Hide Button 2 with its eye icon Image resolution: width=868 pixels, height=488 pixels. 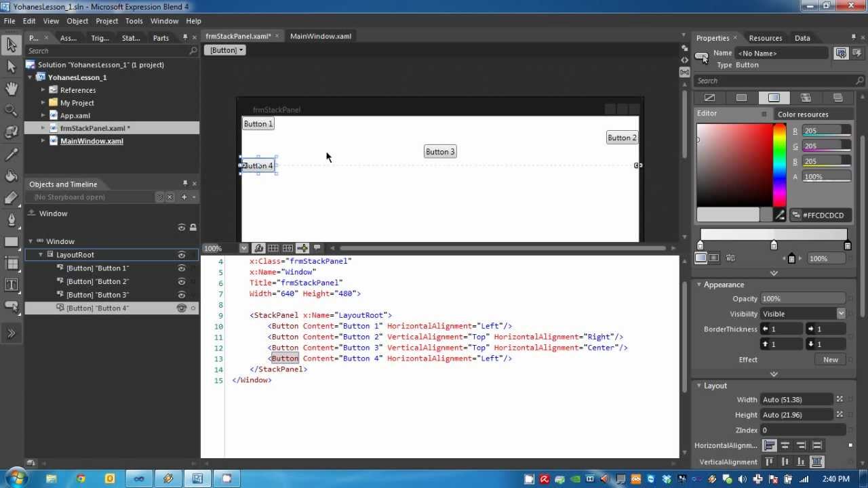(182, 281)
